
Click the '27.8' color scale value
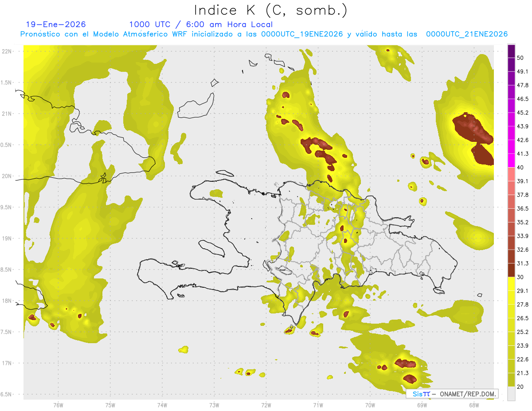[523, 305]
